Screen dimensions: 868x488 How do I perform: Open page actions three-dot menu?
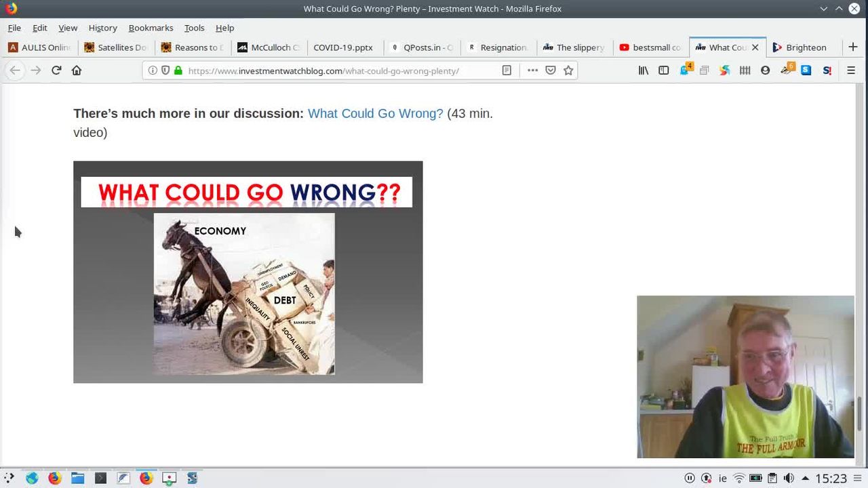tap(532, 70)
